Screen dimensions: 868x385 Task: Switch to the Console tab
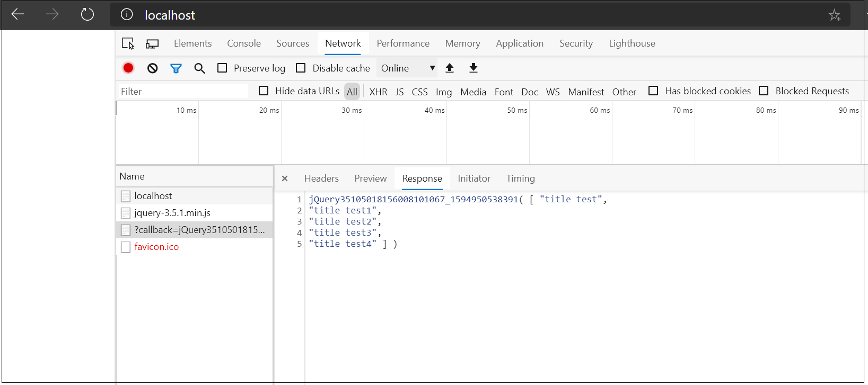[x=244, y=43]
